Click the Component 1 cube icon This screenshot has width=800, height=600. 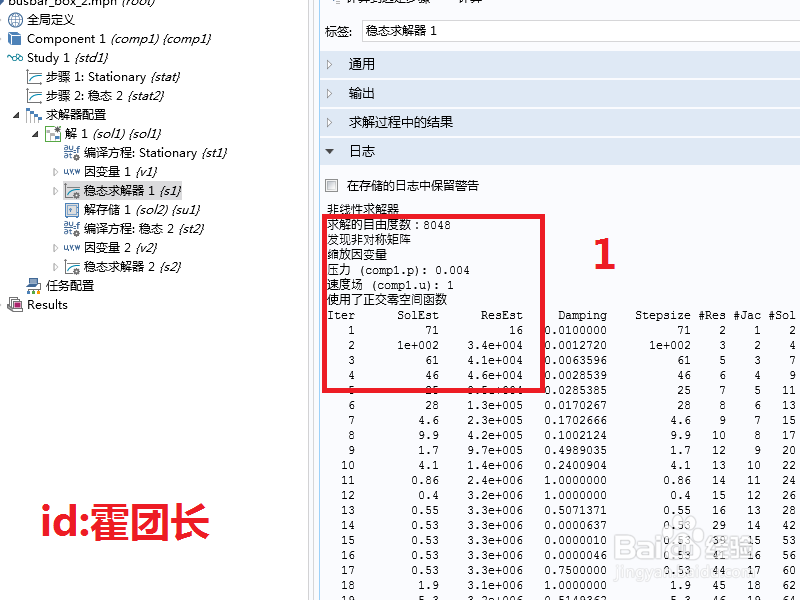click(15, 39)
